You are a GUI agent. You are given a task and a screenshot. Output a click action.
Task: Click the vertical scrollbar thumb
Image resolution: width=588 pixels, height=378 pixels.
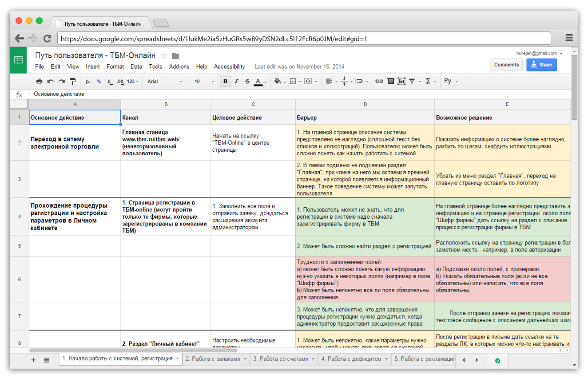click(x=574, y=87)
